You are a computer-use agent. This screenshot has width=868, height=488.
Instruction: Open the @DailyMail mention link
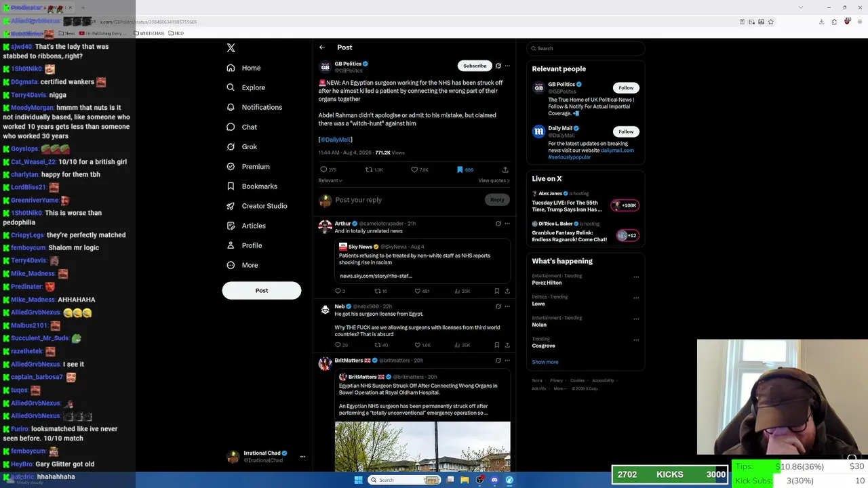click(336, 140)
